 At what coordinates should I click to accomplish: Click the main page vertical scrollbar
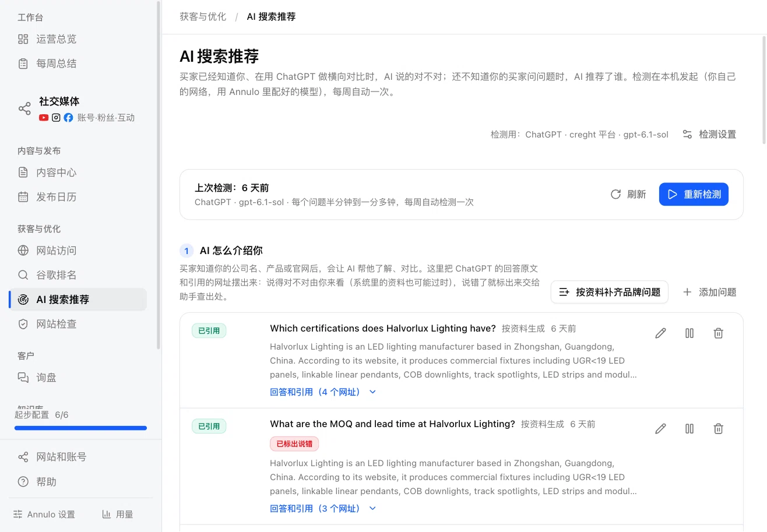point(764,90)
